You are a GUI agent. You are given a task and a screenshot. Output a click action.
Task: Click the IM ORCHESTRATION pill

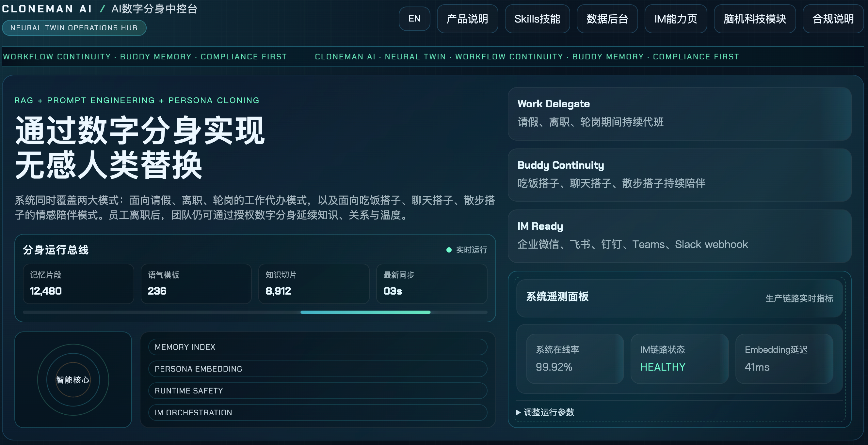[x=317, y=413]
